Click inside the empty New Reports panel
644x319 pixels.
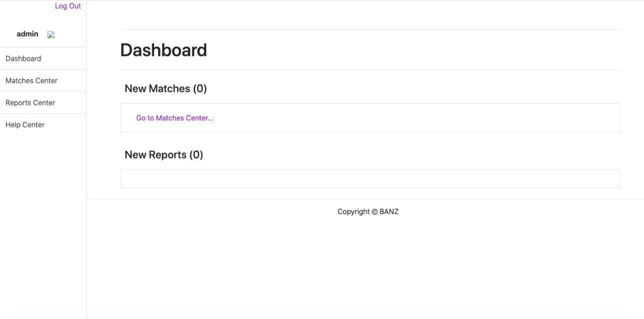point(370,178)
